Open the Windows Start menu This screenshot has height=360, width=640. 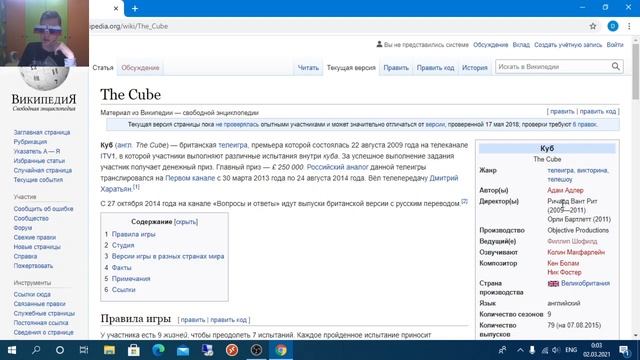[x=12, y=350]
